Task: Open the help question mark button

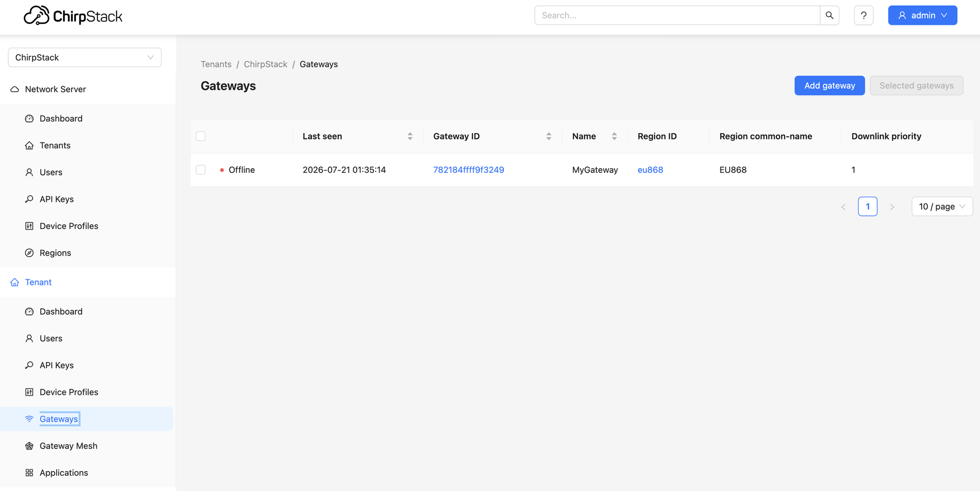Action: click(864, 15)
